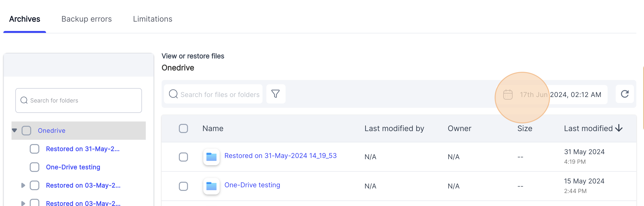
Task: Open the calendar date picker icon
Action: coord(508,95)
